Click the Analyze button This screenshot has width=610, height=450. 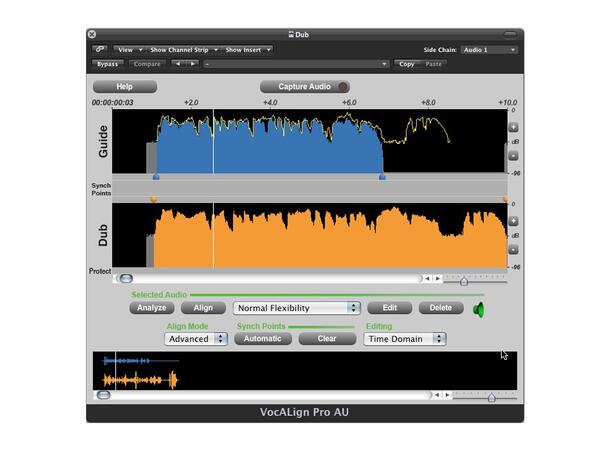tap(152, 308)
